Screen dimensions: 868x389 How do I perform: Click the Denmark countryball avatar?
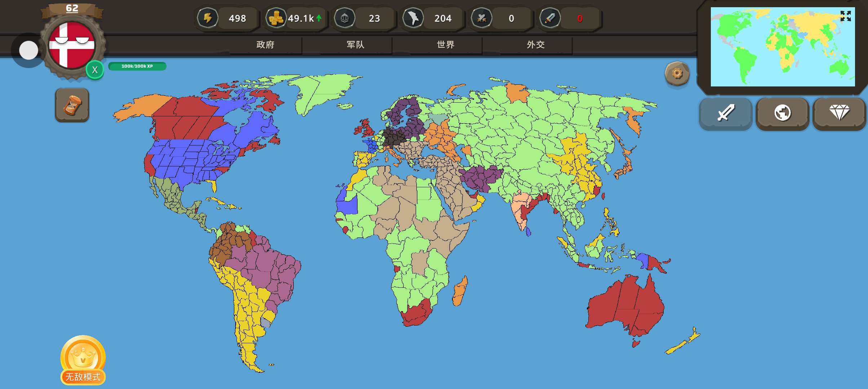click(72, 45)
